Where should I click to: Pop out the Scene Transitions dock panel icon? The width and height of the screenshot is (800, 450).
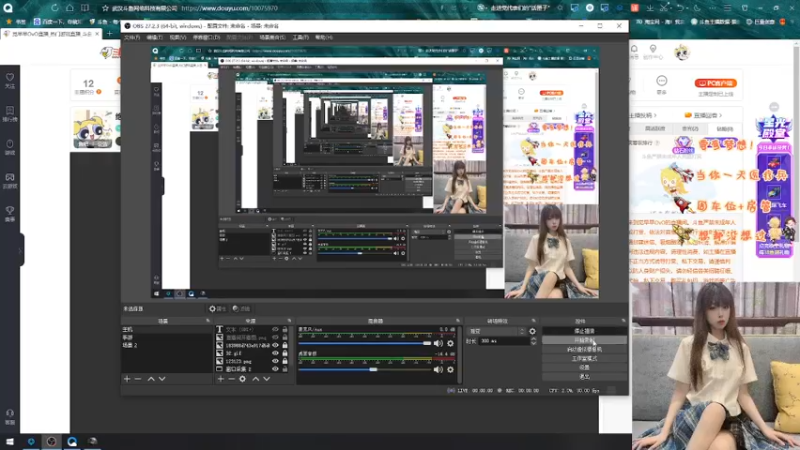point(534,321)
